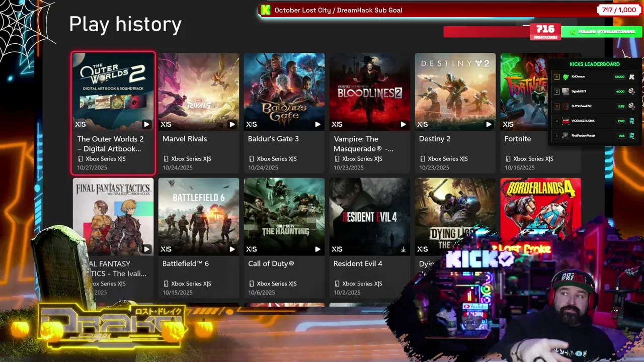This screenshot has width=644, height=362.
Task: Click download icon on Resident Evil 4 tile
Action: (403, 249)
